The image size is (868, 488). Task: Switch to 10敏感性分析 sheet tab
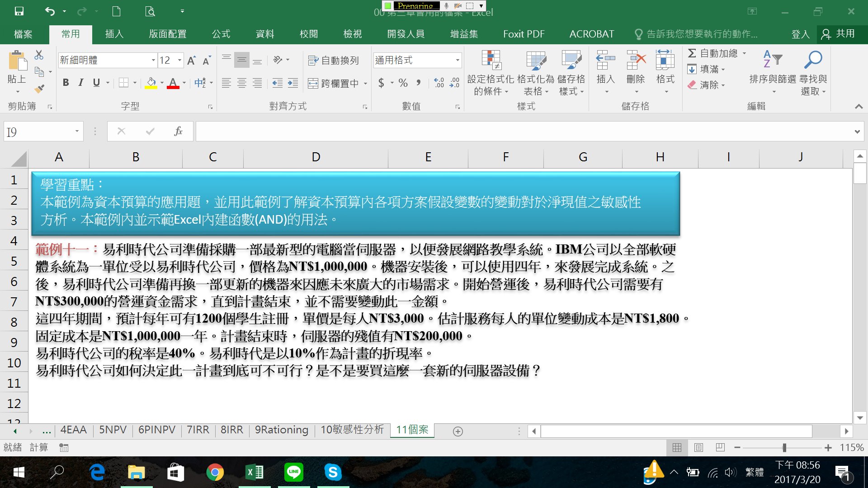pos(352,430)
